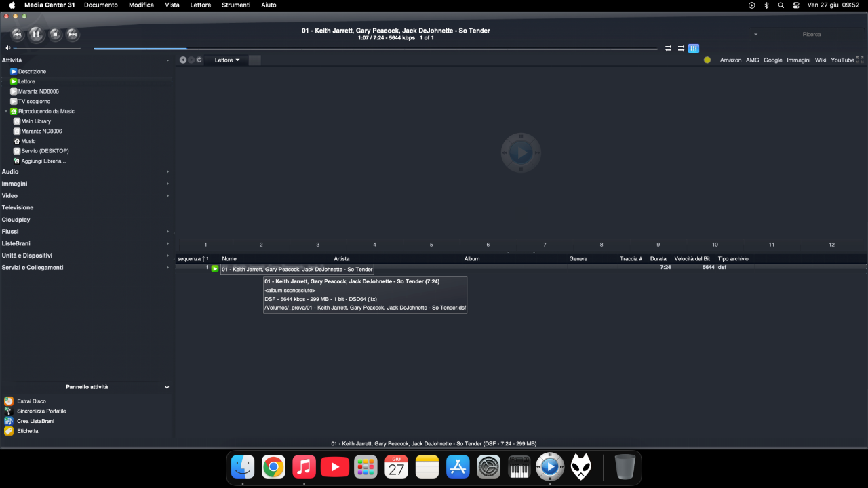The width and height of the screenshot is (868, 488).
Task: Stop playback with the stop button
Action: (x=56, y=34)
